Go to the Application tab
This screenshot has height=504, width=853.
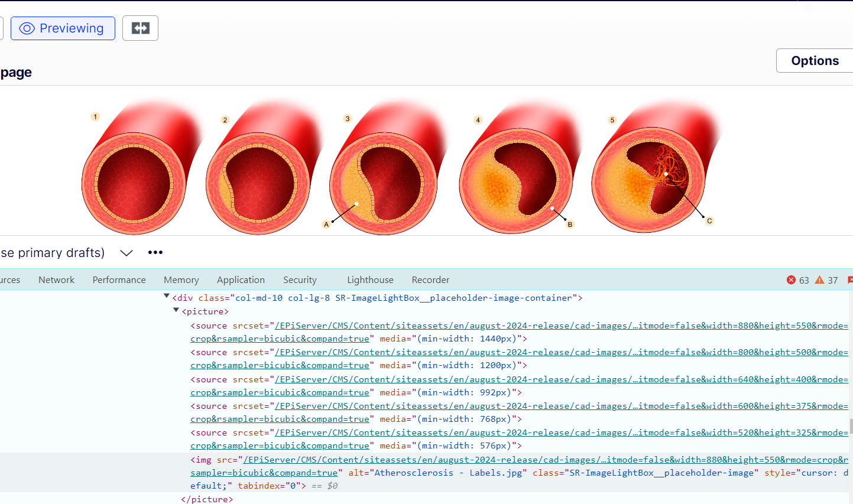tap(241, 280)
